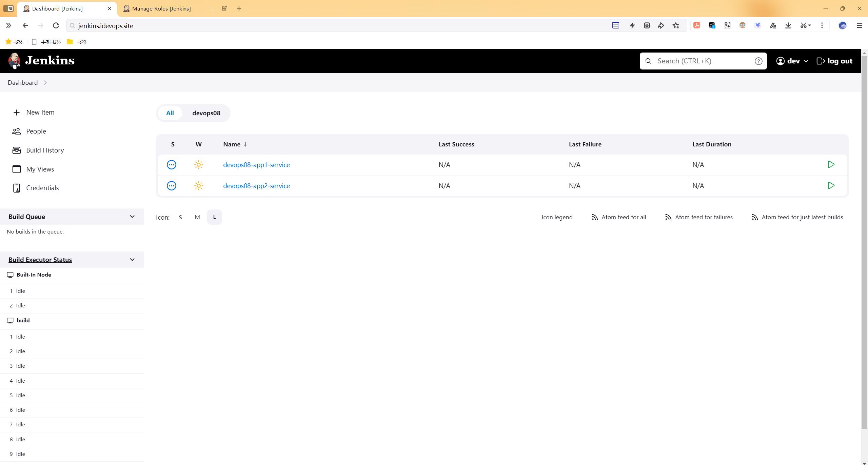Schedule a build for devops08-app1-service
Viewport: 868px width, 465px height.
click(x=831, y=164)
